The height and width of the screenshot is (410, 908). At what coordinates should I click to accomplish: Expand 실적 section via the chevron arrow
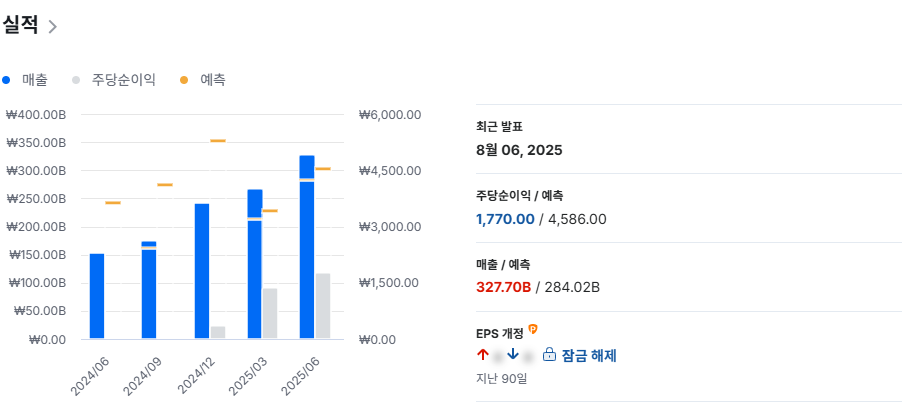click(53, 27)
